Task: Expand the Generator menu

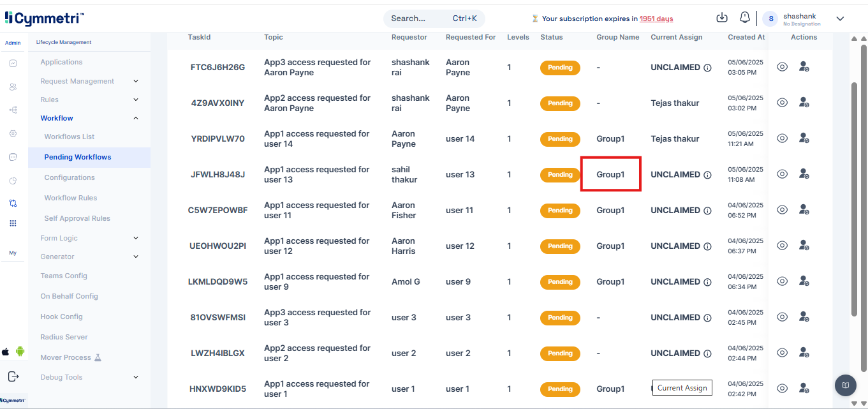Action: coord(89,257)
